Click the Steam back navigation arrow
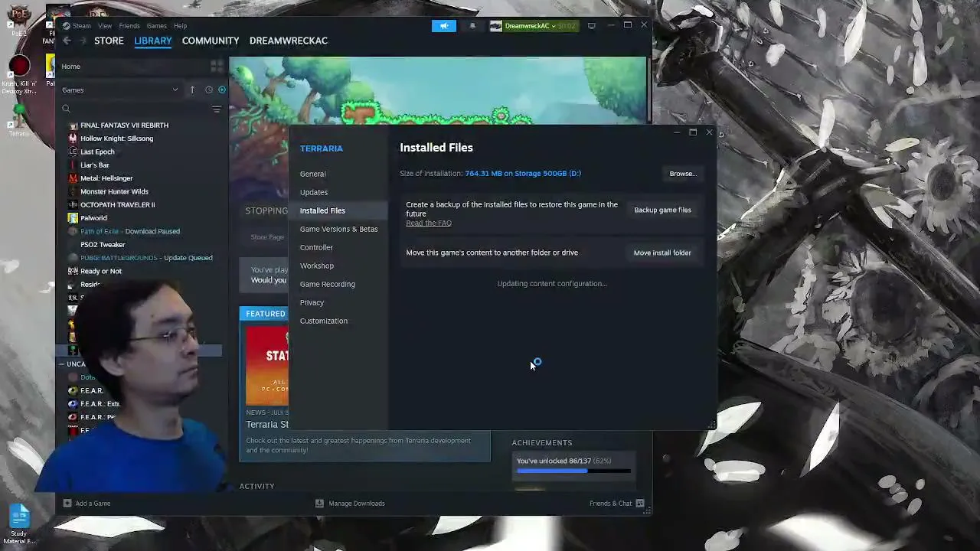 coord(67,41)
